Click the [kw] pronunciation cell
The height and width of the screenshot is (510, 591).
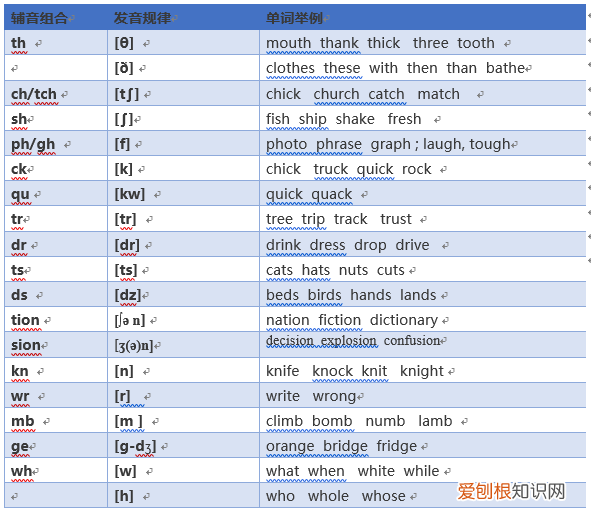click(184, 194)
